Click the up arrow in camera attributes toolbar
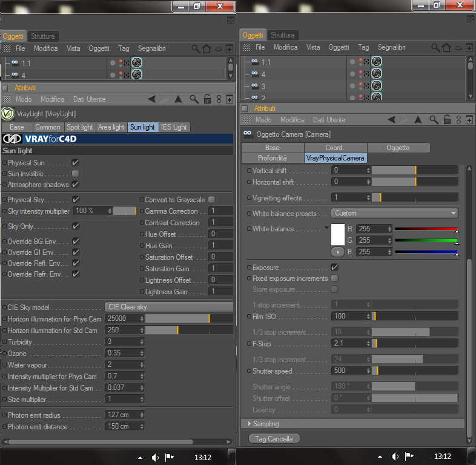 [418, 120]
